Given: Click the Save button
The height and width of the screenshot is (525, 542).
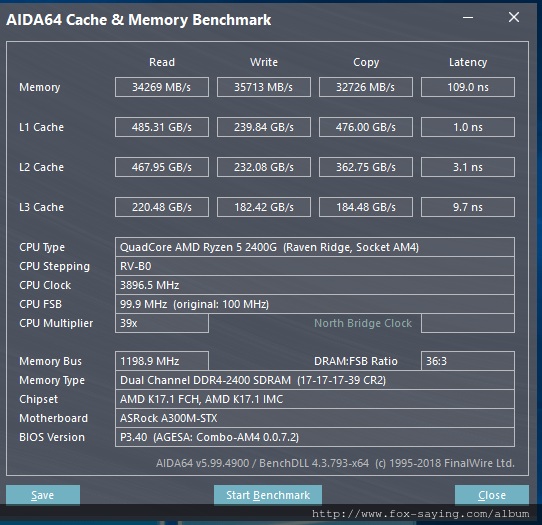Looking at the screenshot, I should (x=43, y=495).
